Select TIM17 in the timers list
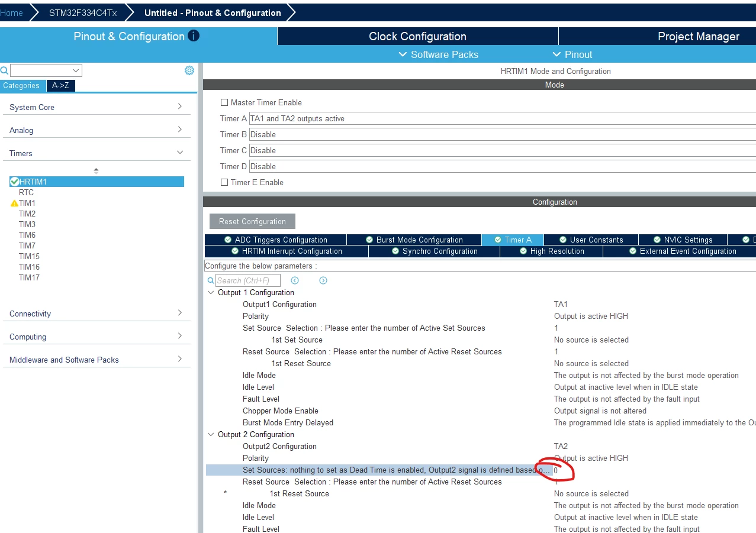Viewport: 756px width, 533px height. (29, 277)
